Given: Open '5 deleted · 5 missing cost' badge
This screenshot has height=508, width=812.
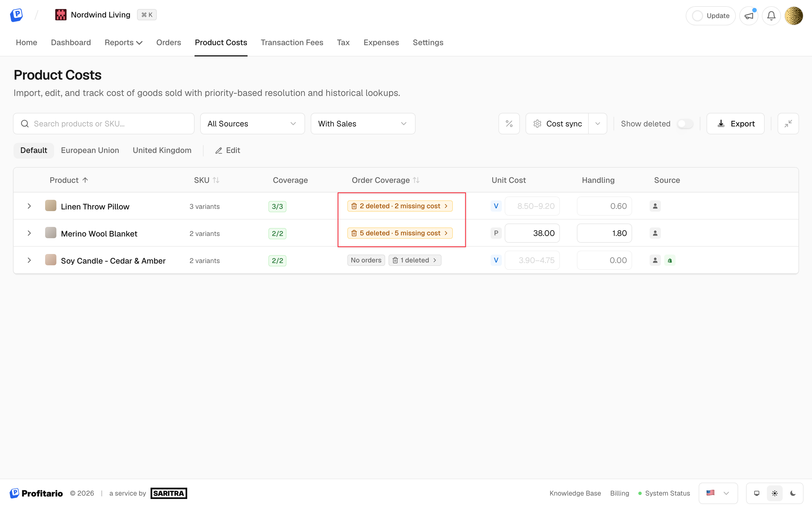Looking at the screenshot, I should (x=400, y=233).
